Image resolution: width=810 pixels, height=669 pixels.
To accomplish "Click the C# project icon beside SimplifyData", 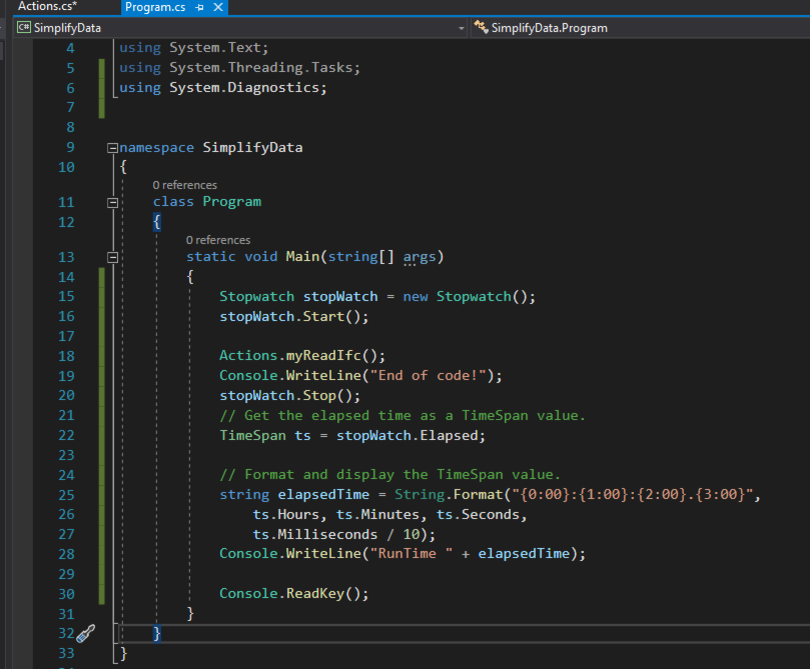I will pos(22,28).
